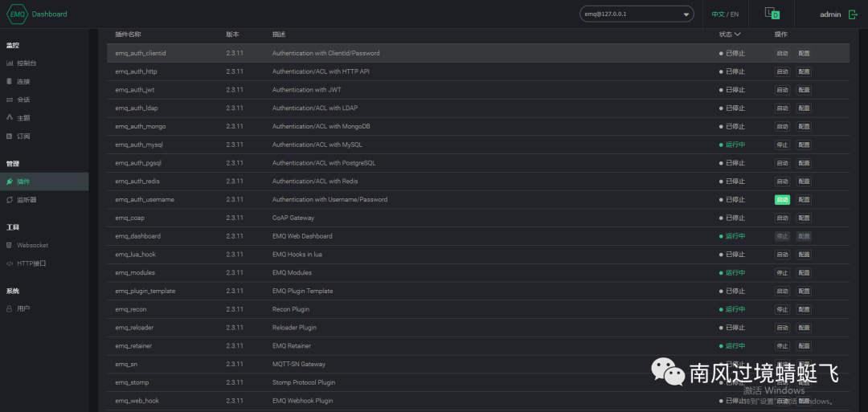Expand the 状态 column filter chevron
The width and height of the screenshot is (868, 412).
(x=737, y=35)
